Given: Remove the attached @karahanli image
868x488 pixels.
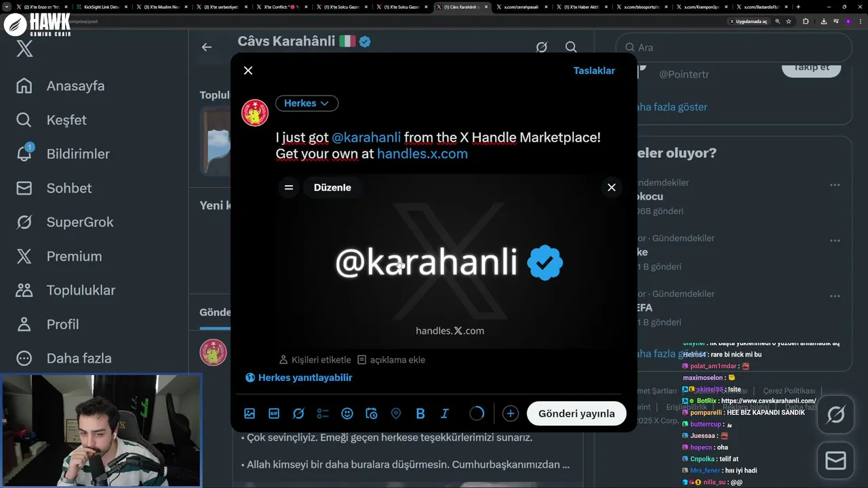Looking at the screenshot, I should click(x=612, y=188).
